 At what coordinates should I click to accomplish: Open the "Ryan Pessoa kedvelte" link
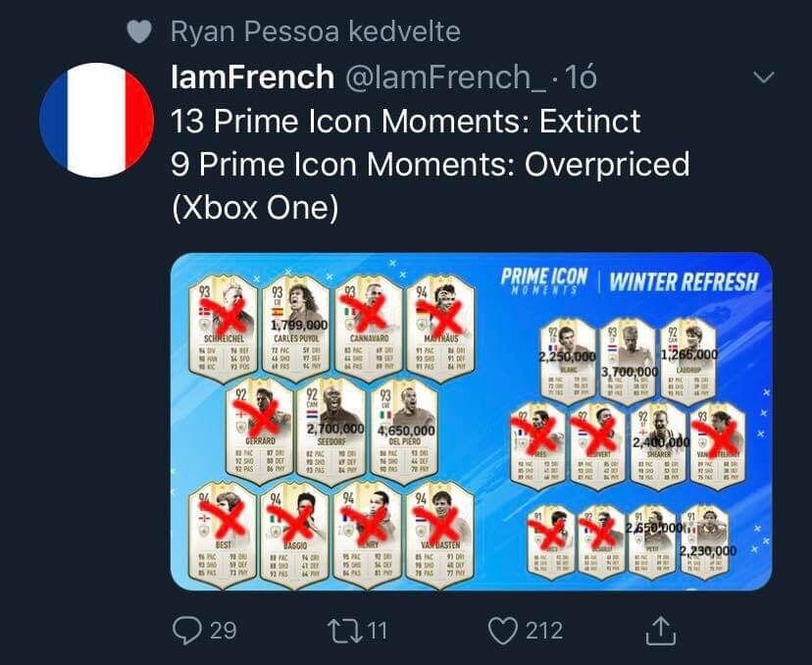315,32
